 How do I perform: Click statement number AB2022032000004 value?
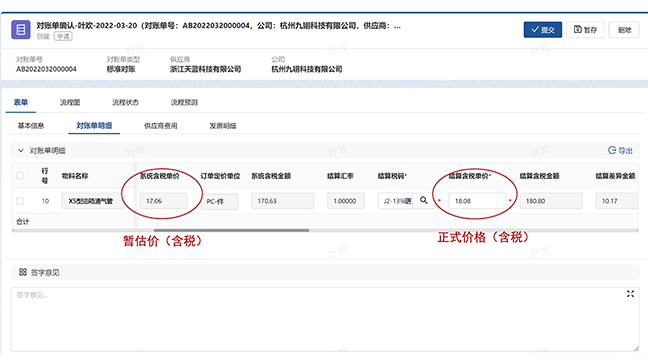pyautogui.click(x=46, y=69)
